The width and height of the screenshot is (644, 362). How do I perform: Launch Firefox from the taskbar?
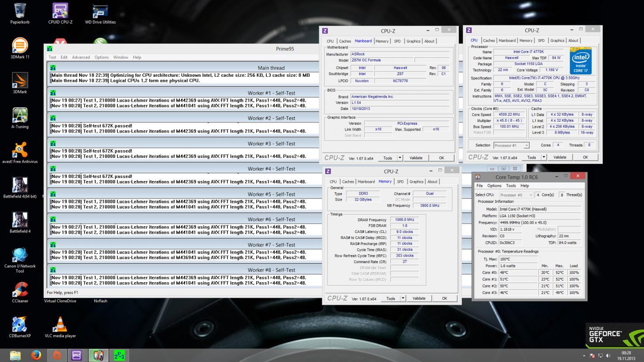(36, 355)
